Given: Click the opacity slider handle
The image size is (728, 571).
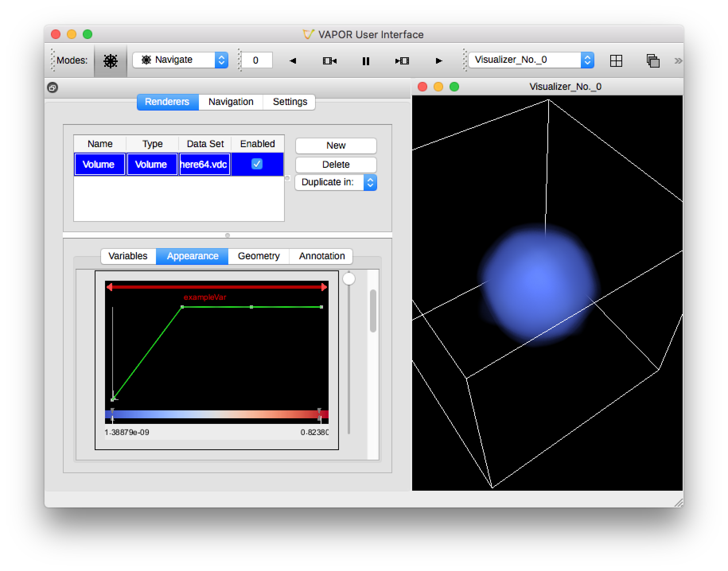Looking at the screenshot, I should click(x=349, y=279).
